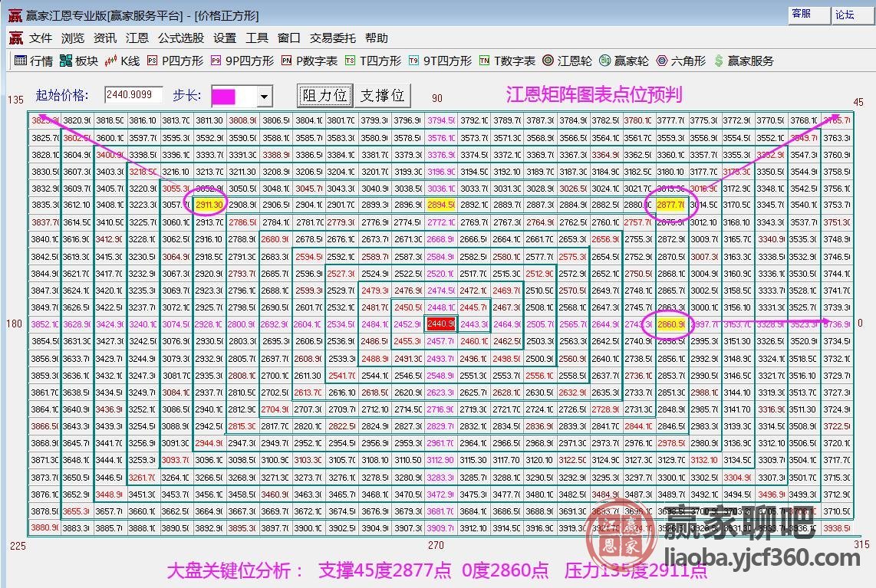Viewport: 876px width, 588px height.
Task: Select grid cell 2772.10 above yellow column
Action: point(441,222)
